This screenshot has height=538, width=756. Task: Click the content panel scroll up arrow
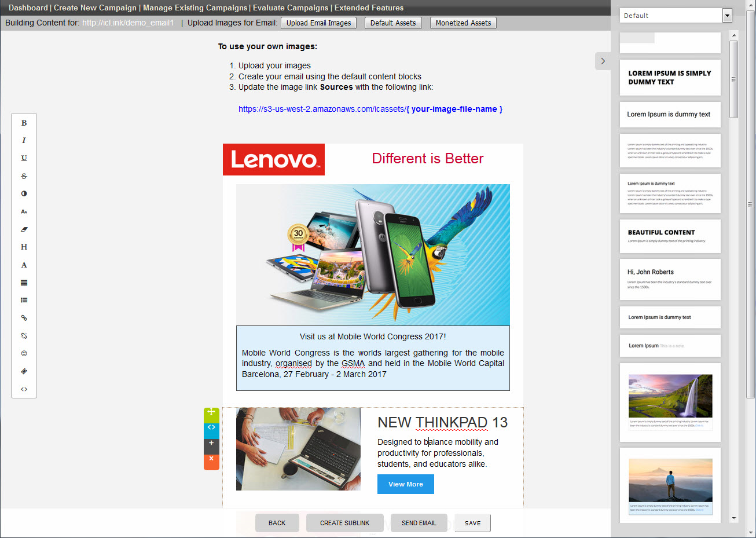point(734,35)
